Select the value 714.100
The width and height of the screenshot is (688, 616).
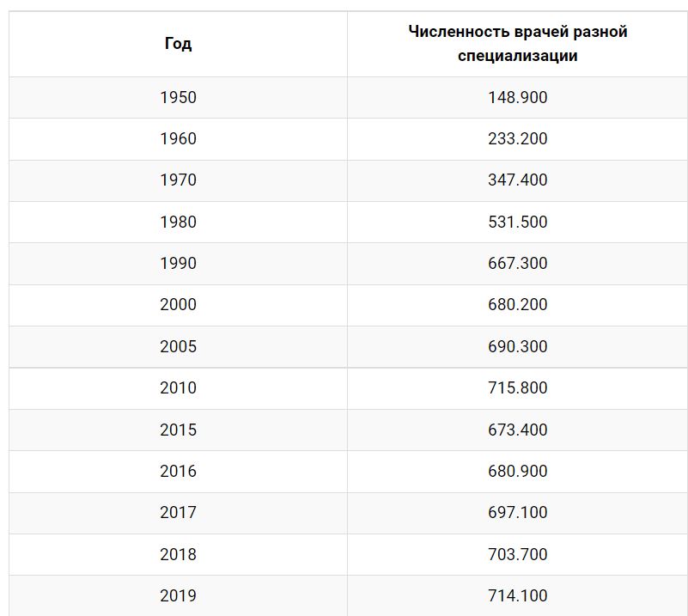click(518, 596)
